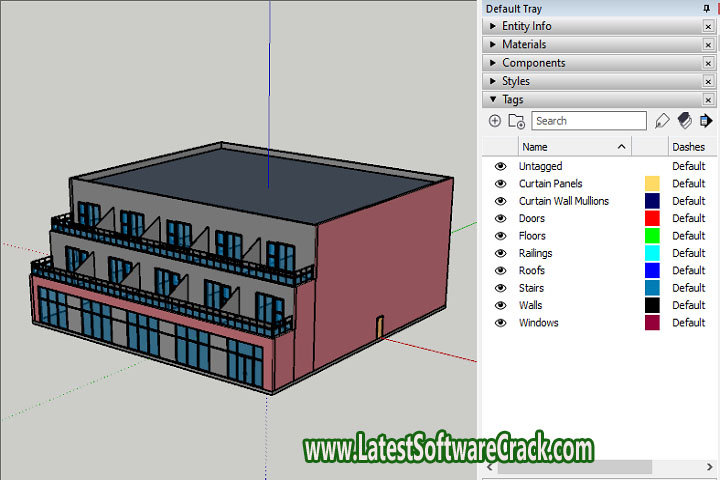The height and width of the screenshot is (480, 720).
Task: Close the Styles panel with its X
Action: tap(708, 82)
